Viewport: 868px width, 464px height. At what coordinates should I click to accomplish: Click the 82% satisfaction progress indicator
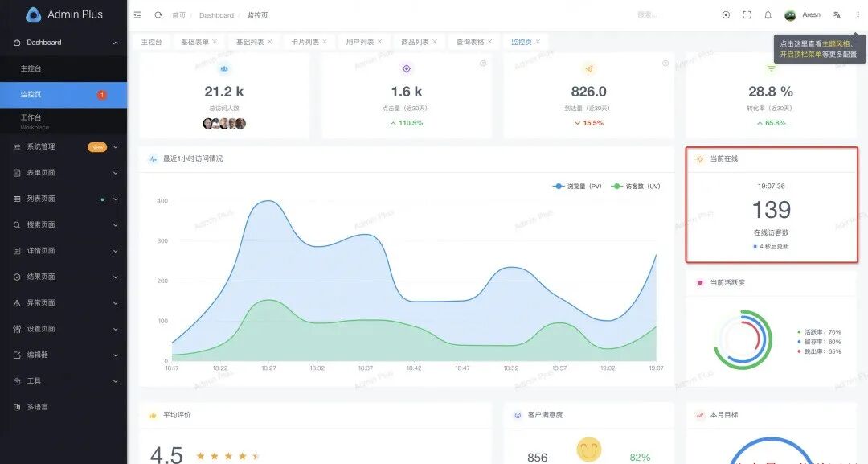pyautogui.click(x=639, y=457)
